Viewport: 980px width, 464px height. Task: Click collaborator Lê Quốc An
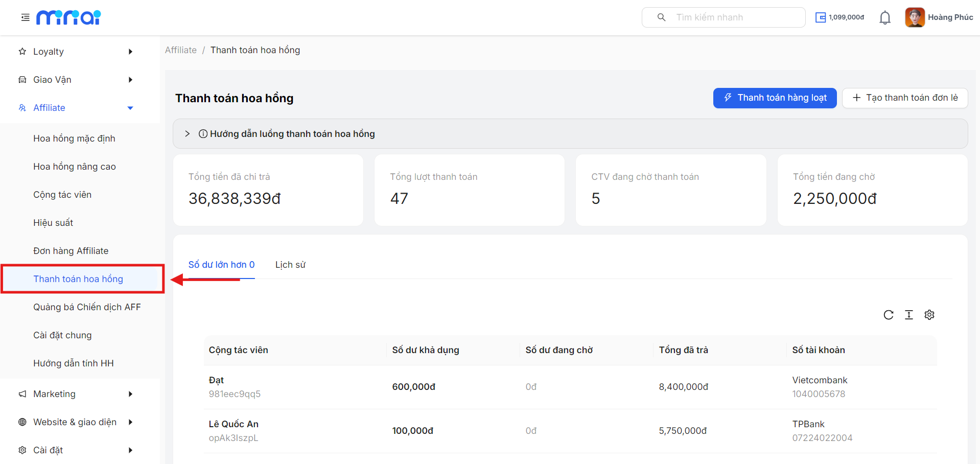234,424
